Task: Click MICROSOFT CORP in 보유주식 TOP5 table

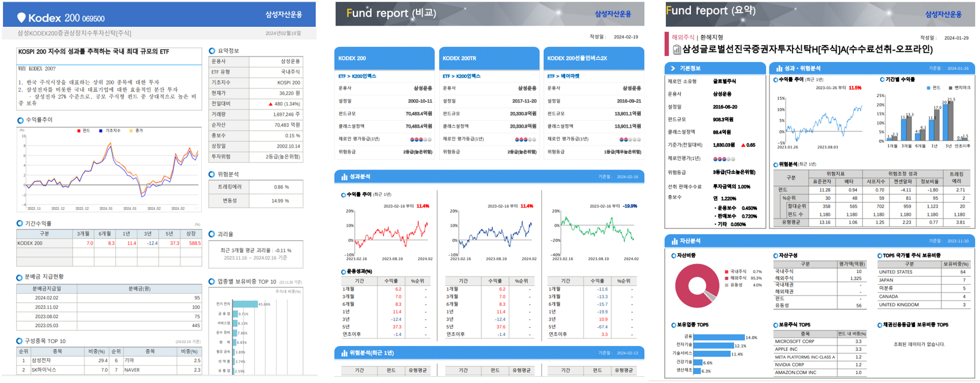Action: point(795,342)
